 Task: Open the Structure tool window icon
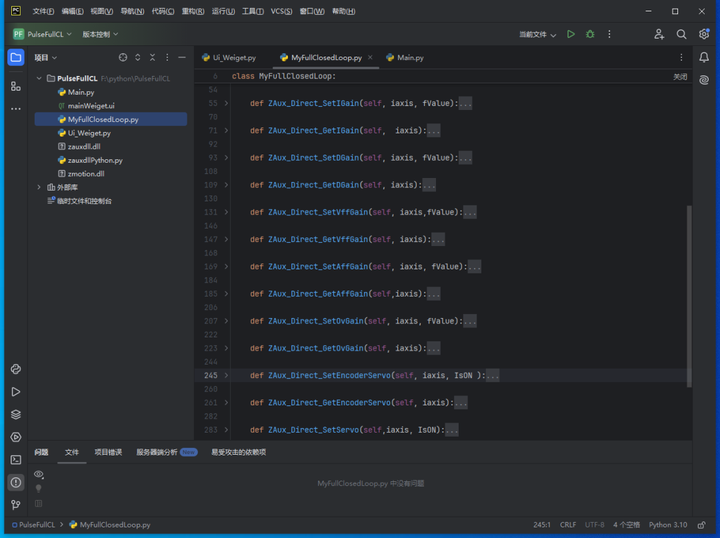[x=16, y=86]
